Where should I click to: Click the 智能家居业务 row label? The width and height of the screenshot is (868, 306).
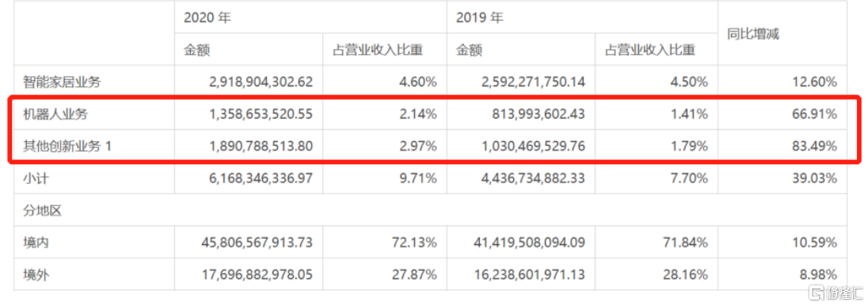pyautogui.click(x=62, y=82)
